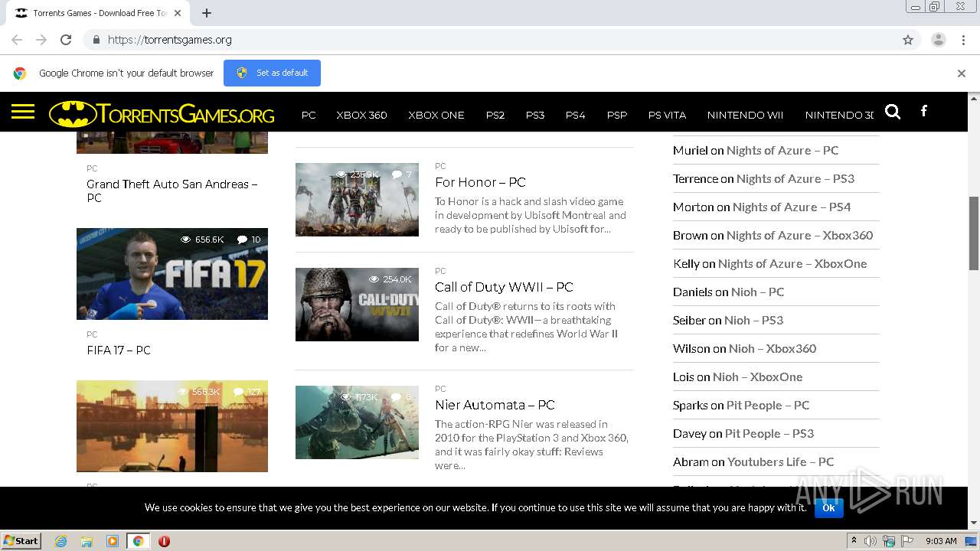Open the Opera taskbar icon

164,541
